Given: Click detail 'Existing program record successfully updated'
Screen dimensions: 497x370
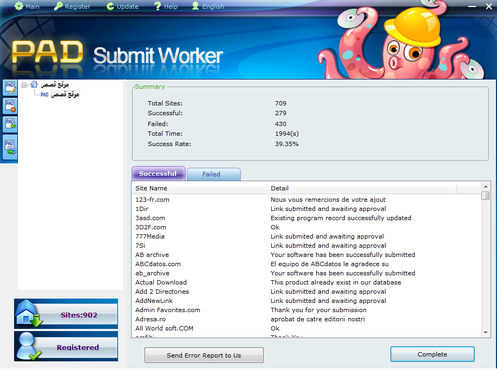Looking at the screenshot, I should (x=341, y=218).
